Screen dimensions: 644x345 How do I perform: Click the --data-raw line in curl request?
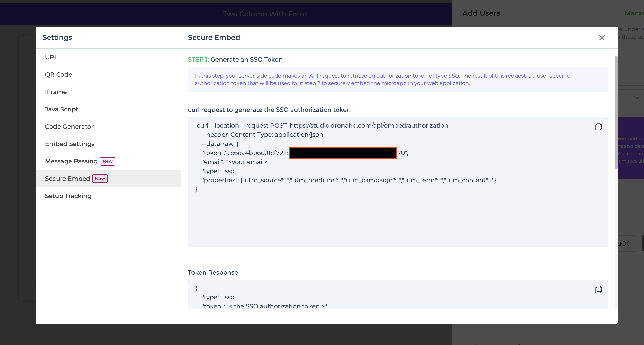220,144
